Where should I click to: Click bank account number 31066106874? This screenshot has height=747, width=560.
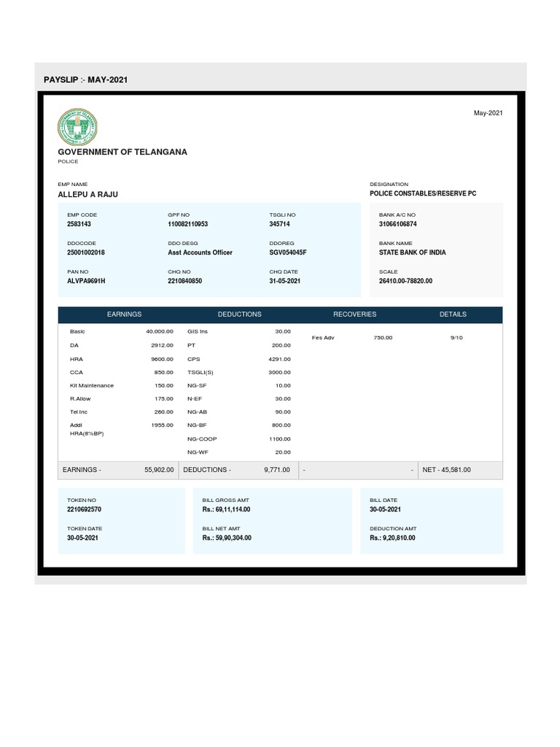pos(397,224)
